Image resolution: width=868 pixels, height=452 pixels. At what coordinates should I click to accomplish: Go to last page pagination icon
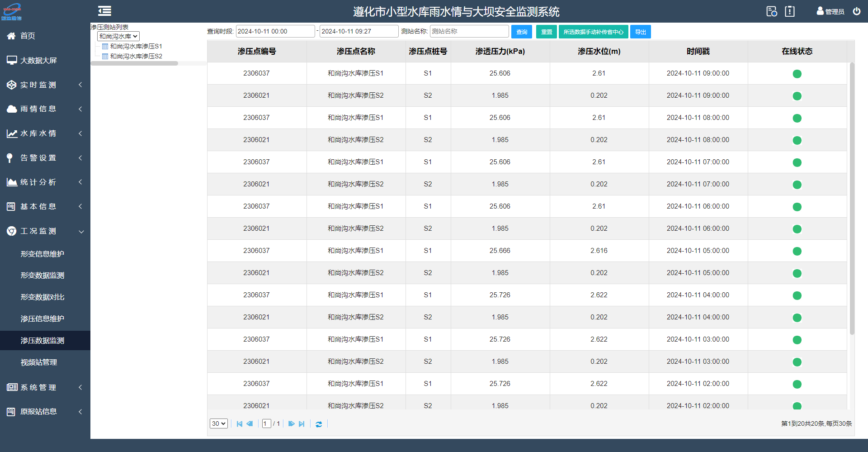pyautogui.click(x=302, y=424)
